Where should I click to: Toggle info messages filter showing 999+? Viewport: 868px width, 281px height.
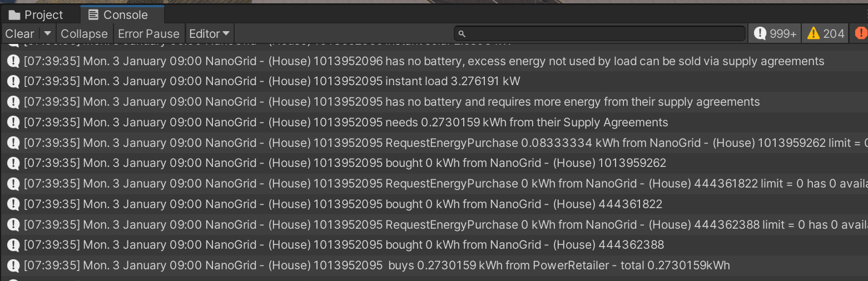pyautogui.click(x=775, y=34)
